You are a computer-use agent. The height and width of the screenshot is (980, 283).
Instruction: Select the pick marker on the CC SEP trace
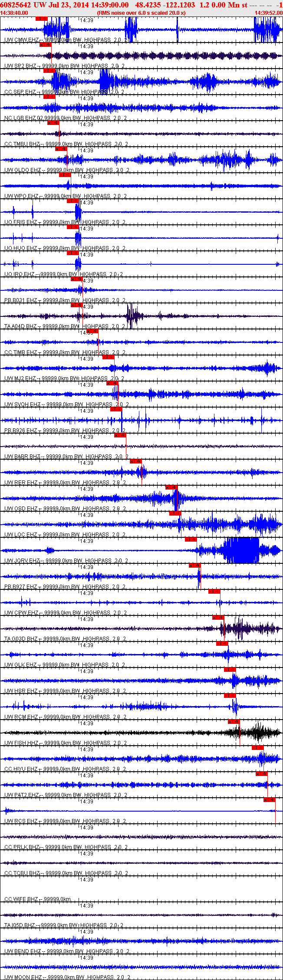49,71
